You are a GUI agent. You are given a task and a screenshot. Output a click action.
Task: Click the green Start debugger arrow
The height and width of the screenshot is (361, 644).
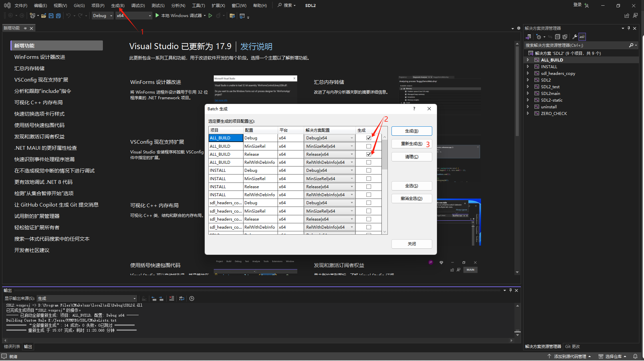(157, 15)
